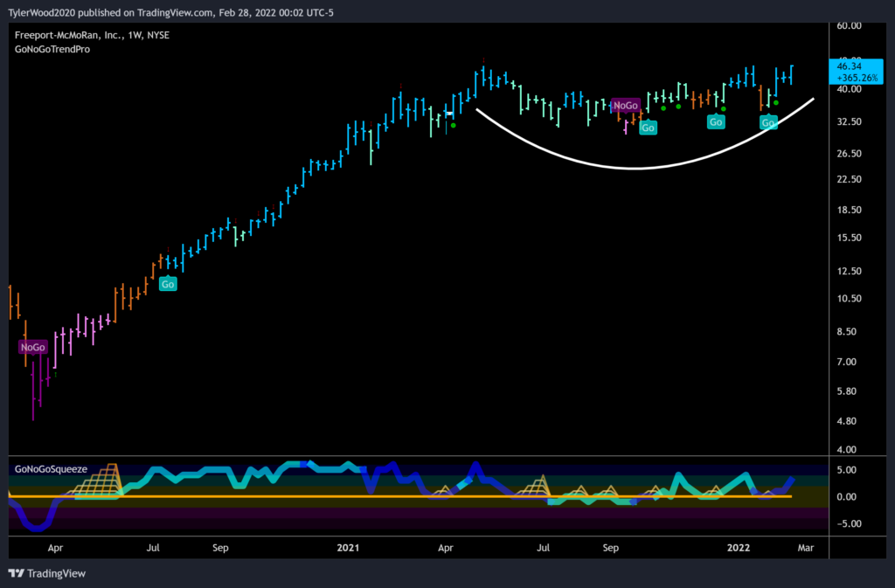Viewport: 895px width, 588px height.
Task: Click the Go label right below the 2021 NoGo tag
Action: coord(648,128)
